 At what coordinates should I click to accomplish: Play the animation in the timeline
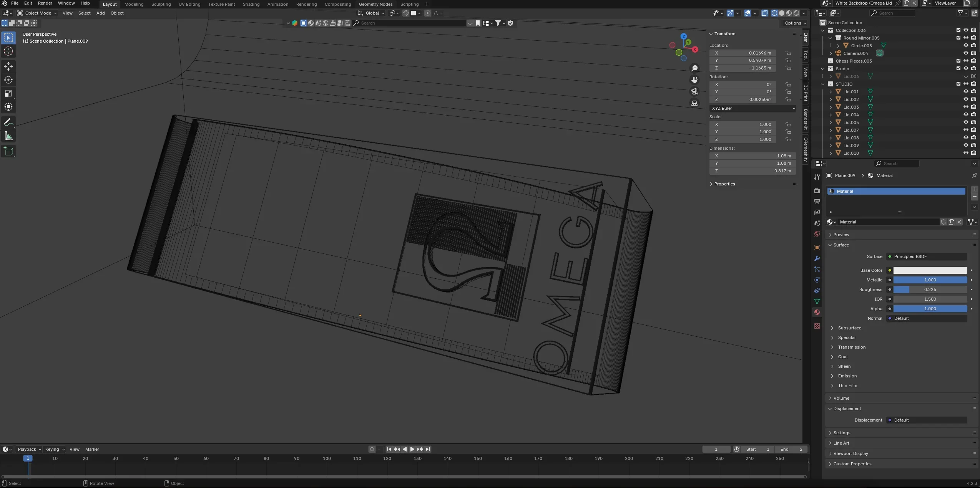(x=412, y=449)
